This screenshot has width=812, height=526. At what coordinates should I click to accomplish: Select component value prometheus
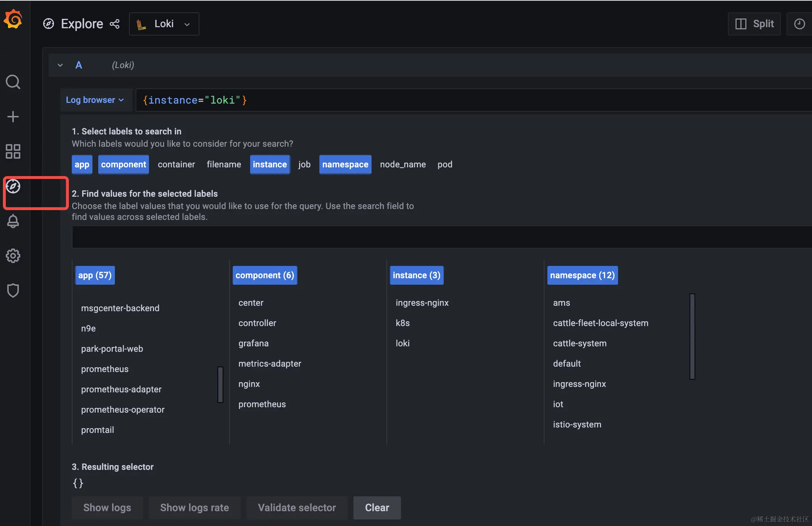pos(262,404)
